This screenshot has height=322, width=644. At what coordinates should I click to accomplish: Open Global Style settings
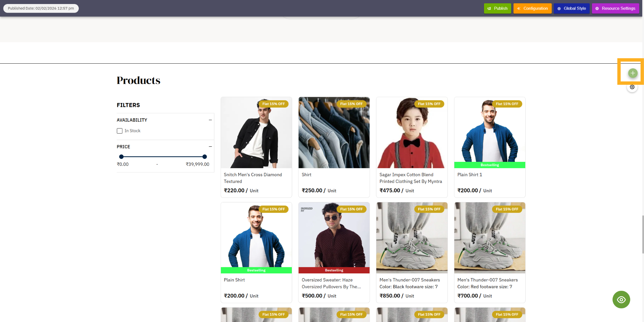click(x=571, y=8)
